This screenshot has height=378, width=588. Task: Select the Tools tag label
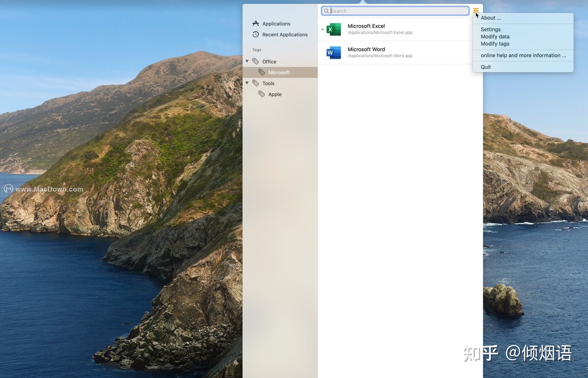tap(268, 83)
